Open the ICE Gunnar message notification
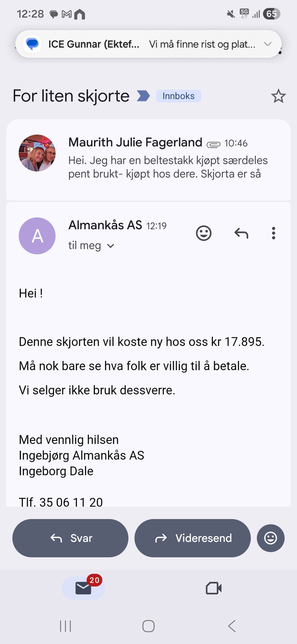The height and width of the screenshot is (644, 297). [148, 44]
